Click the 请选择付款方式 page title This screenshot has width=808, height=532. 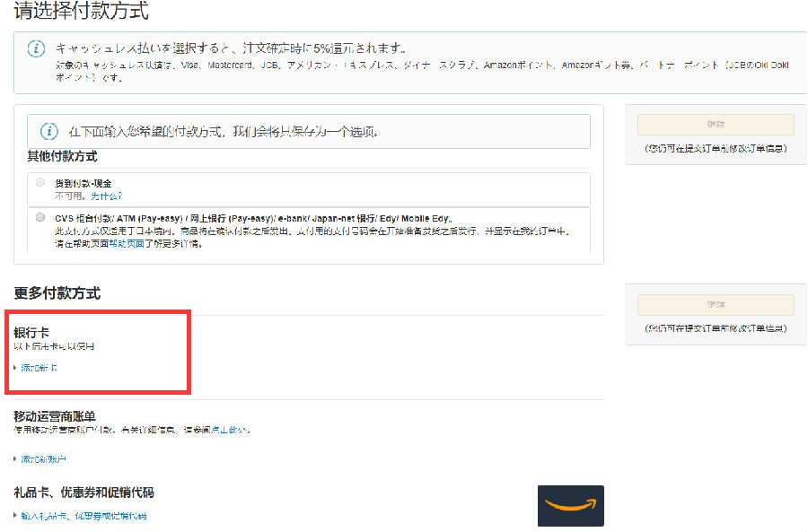82,10
